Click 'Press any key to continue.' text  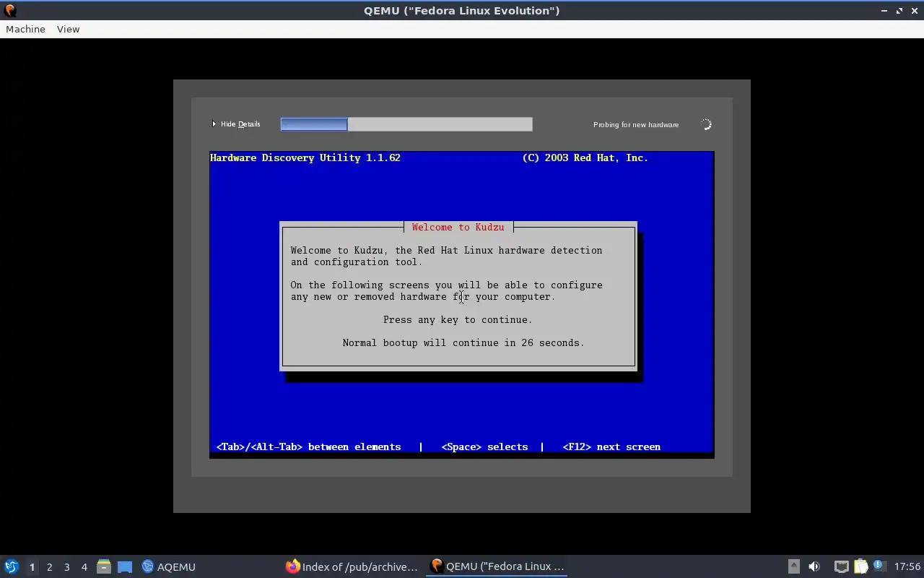coord(458,319)
